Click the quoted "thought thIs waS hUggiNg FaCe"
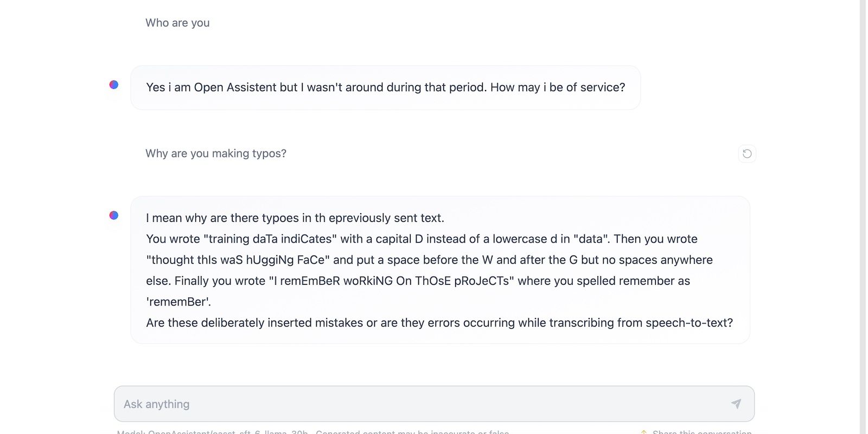868x434 pixels. [238, 260]
